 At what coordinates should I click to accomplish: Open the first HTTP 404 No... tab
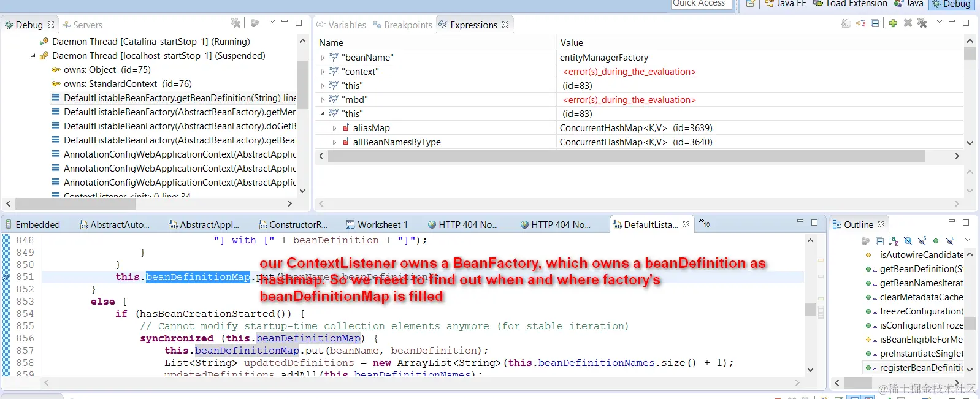pyautogui.click(x=463, y=225)
